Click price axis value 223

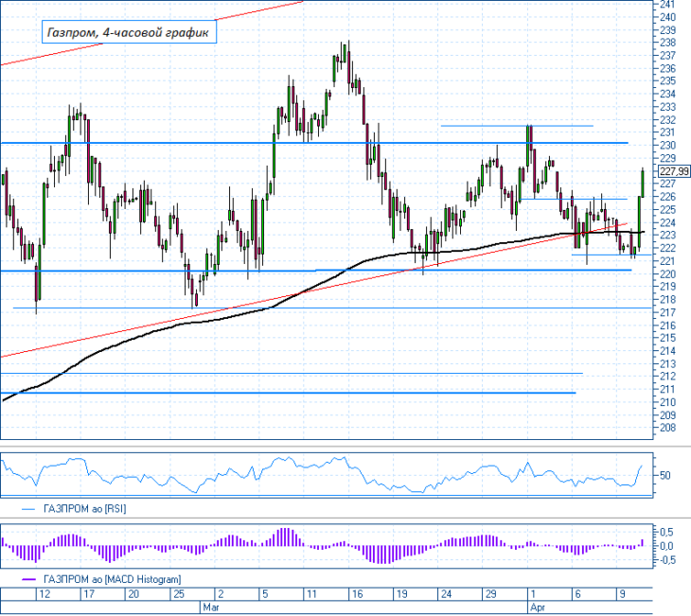tap(667, 236)
